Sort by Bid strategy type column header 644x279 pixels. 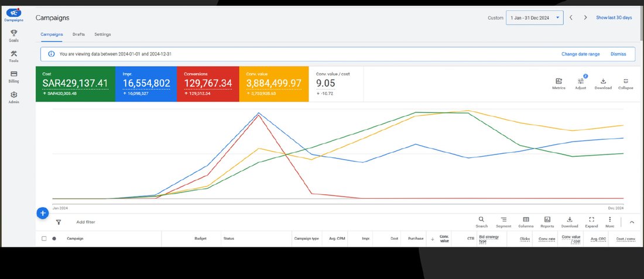pos(488,239)
